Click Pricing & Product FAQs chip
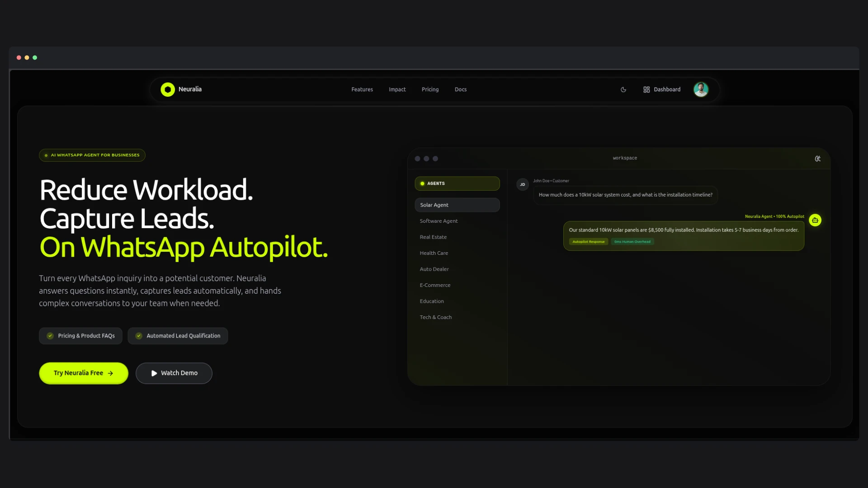The image size is (868, 488). pyautogui.click(x=80, y=336)
